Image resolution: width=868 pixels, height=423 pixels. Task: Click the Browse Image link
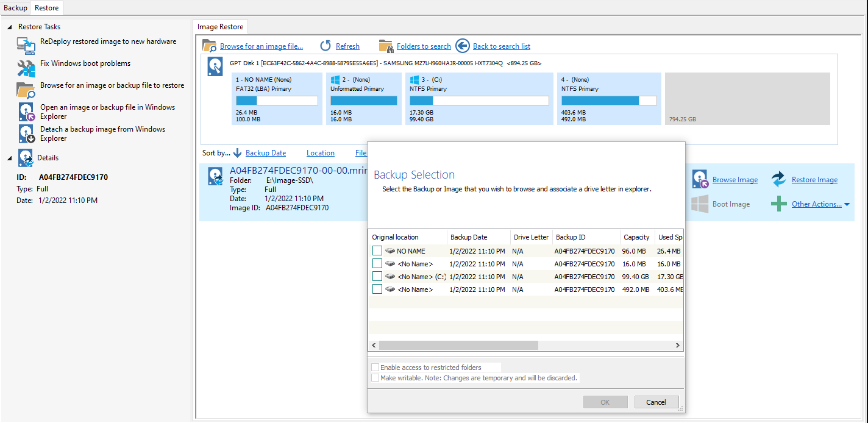[735, 180]
